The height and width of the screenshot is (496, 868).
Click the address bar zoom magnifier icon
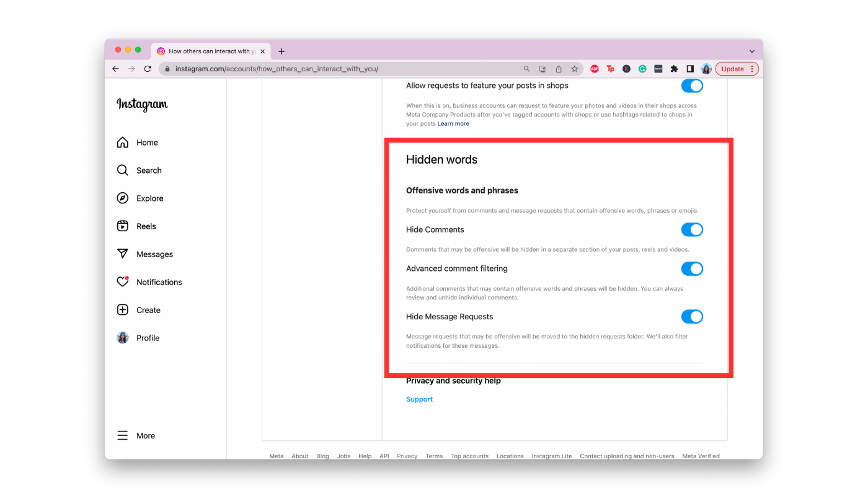click(x=527, y=69)
